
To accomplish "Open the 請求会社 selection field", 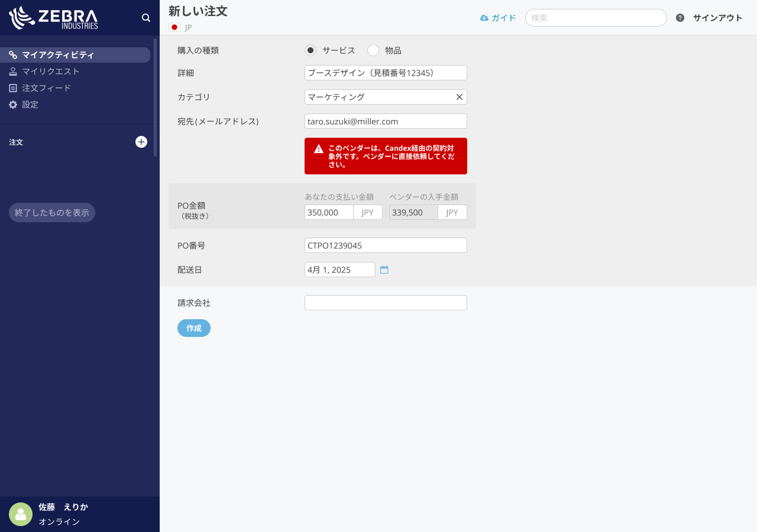I will [385, 302].
